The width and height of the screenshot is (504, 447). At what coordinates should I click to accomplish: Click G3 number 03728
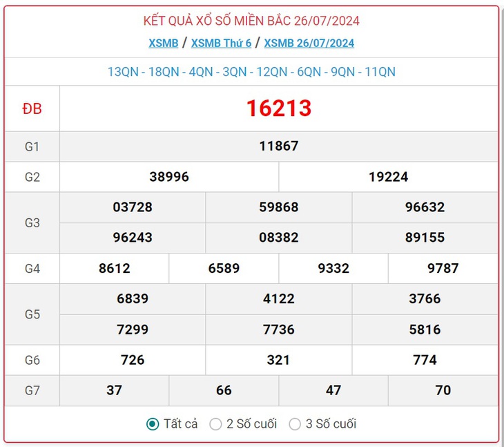pos(133,207)
